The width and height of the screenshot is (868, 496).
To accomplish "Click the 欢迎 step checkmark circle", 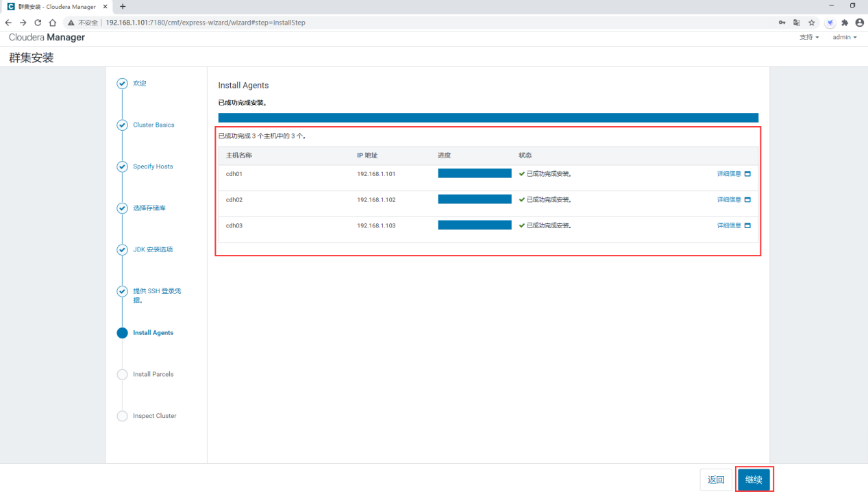I will [x=122, y=84].
